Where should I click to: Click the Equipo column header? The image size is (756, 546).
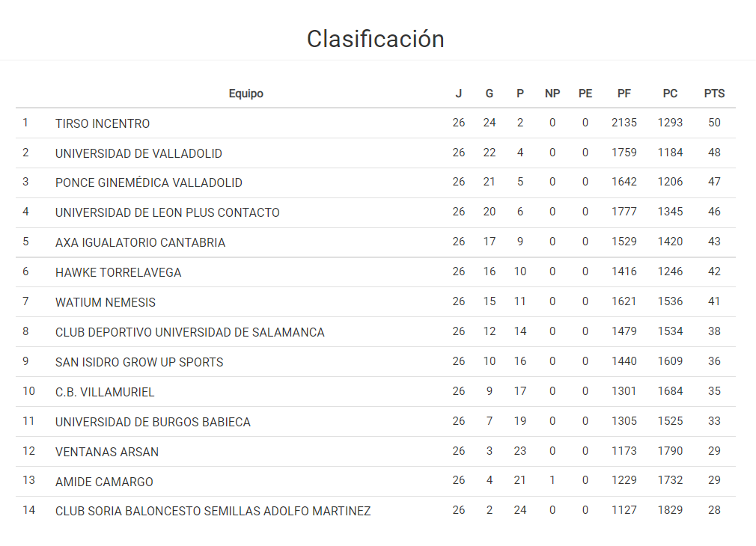[246, 93]
